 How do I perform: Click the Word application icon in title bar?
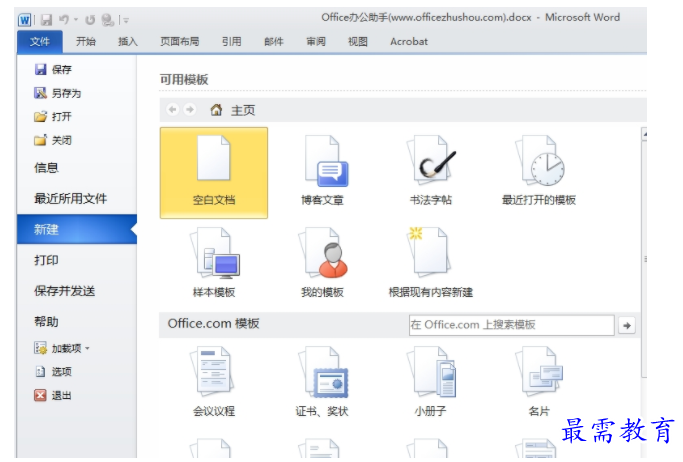(x=24, y=20)
